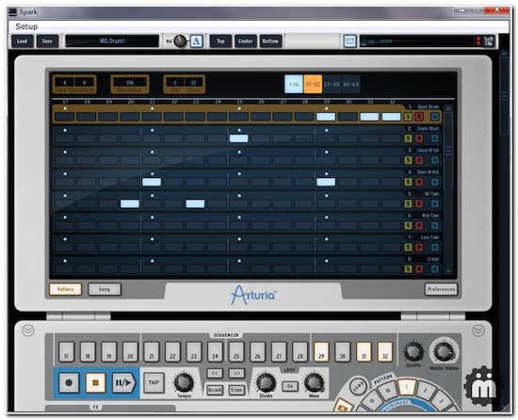The image size is (518, 420).
Task: Click the Erase button
Action: (236, 390)
